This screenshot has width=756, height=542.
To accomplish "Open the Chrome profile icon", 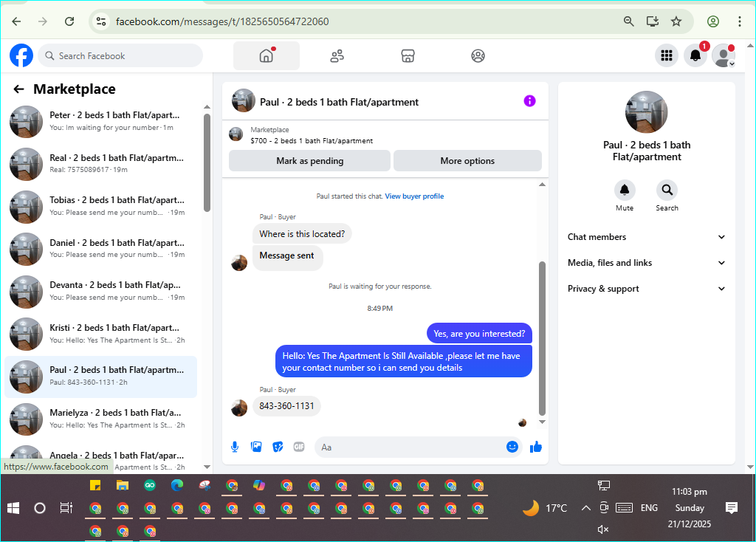I will 712,21.
